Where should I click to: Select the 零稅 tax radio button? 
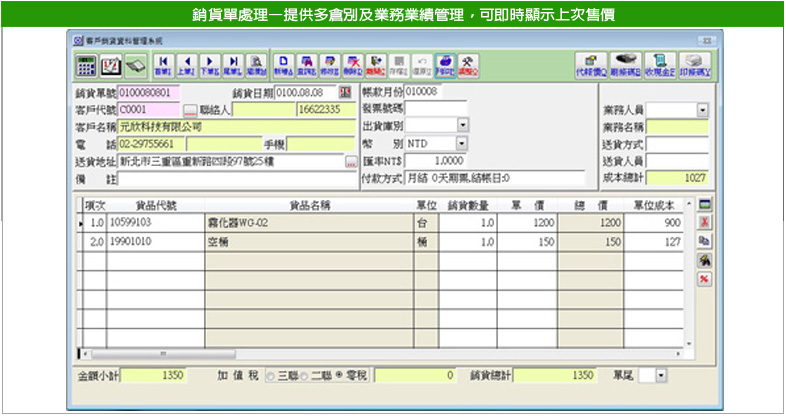pyautogui.click(x=338, y=375)
